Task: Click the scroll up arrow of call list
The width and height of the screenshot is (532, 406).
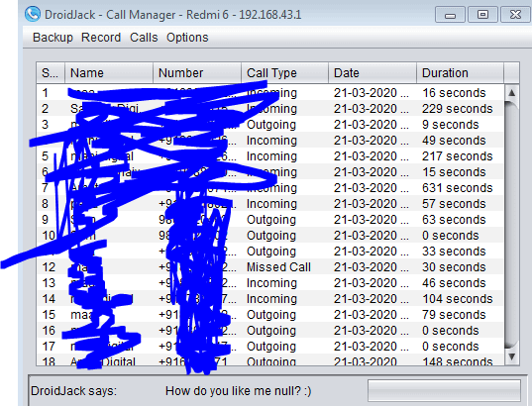Action: 512,93
